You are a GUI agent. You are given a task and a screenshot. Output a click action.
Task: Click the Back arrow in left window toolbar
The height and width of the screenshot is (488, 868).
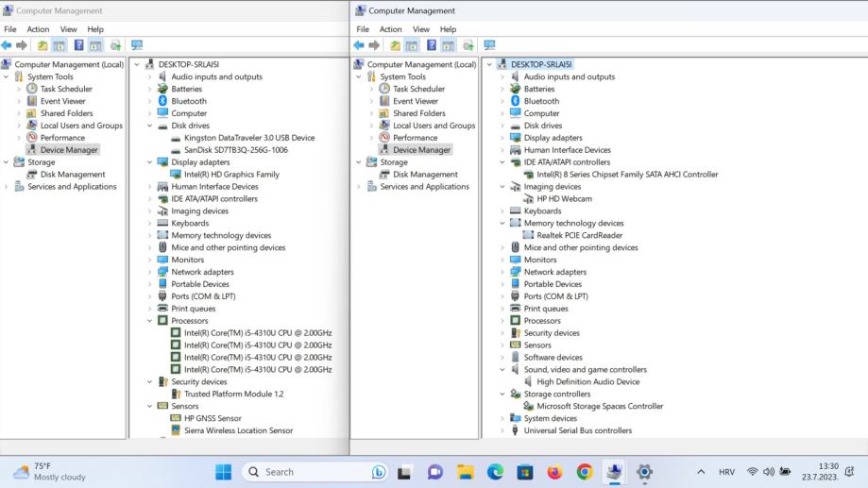click(x=7, y=45)
